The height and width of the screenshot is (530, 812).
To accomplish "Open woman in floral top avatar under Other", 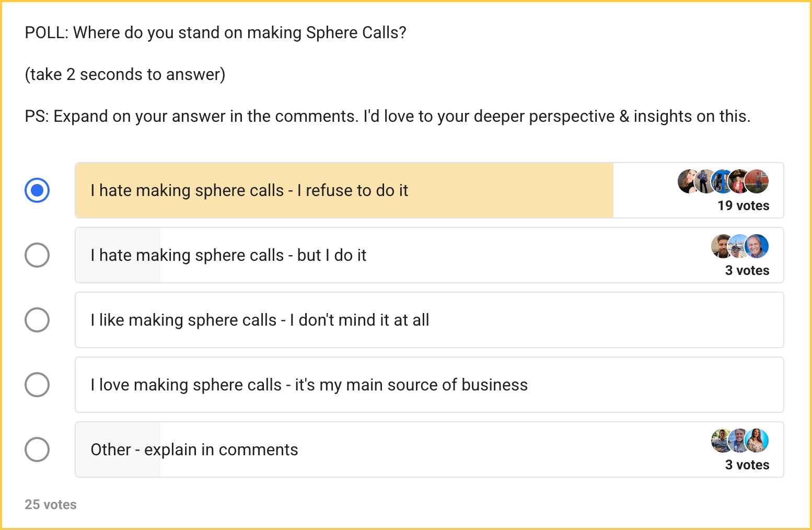I will click(757, 441).
